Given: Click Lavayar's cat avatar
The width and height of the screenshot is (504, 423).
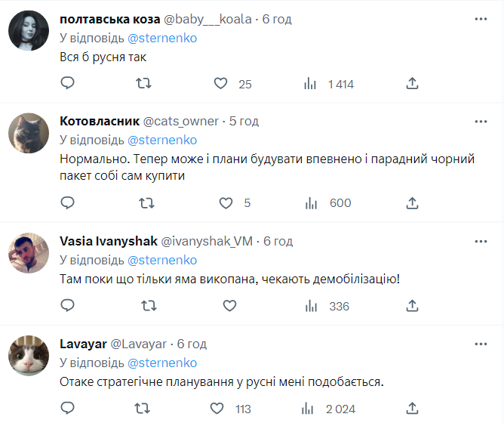Looking at the screenshot, I should (x=29, y=355).
